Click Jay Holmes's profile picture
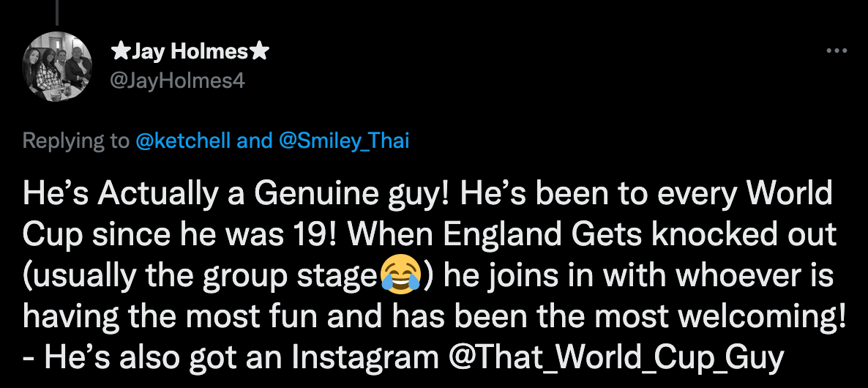 [x=58, y=67]
